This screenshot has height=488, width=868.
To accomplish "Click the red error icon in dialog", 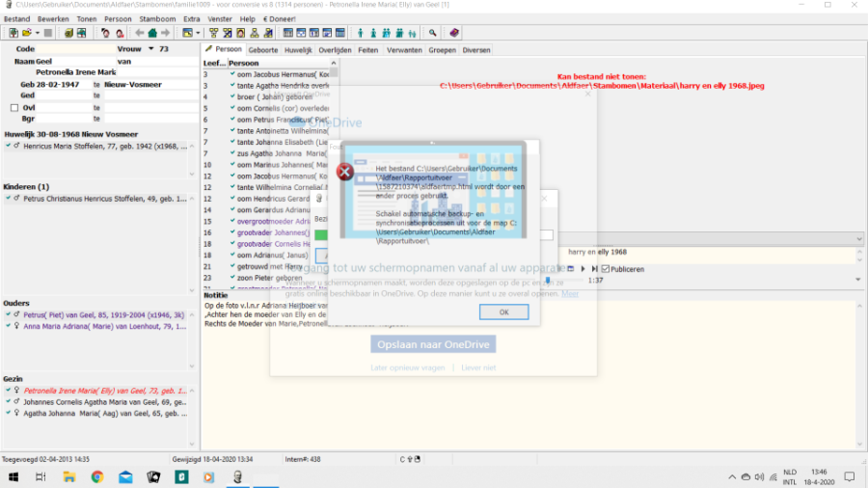I will pos(344,173).
